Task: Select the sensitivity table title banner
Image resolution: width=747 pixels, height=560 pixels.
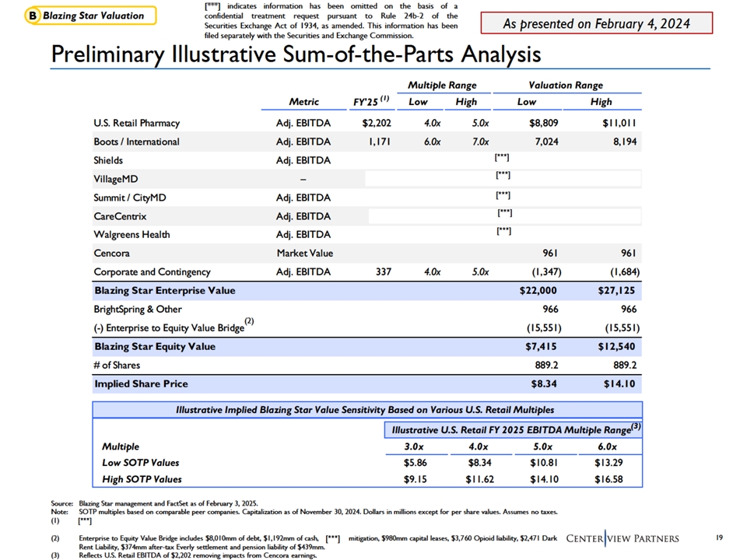Action: pos(367,410)
